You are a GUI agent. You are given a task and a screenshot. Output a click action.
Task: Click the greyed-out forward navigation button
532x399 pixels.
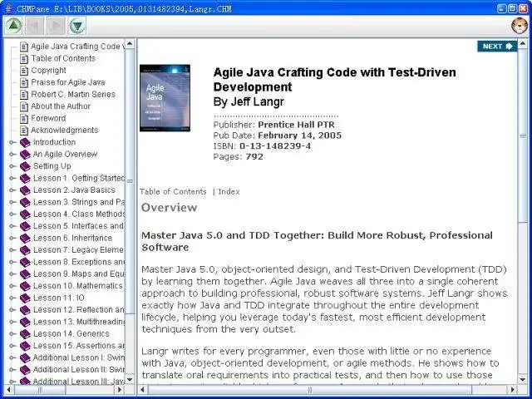point(56,26)
